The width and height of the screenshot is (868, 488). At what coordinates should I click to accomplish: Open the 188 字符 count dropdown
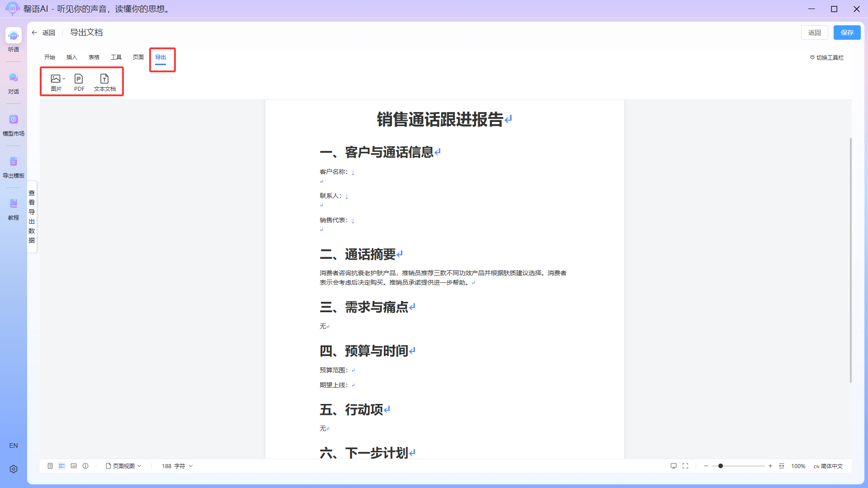tap(177, 466)
